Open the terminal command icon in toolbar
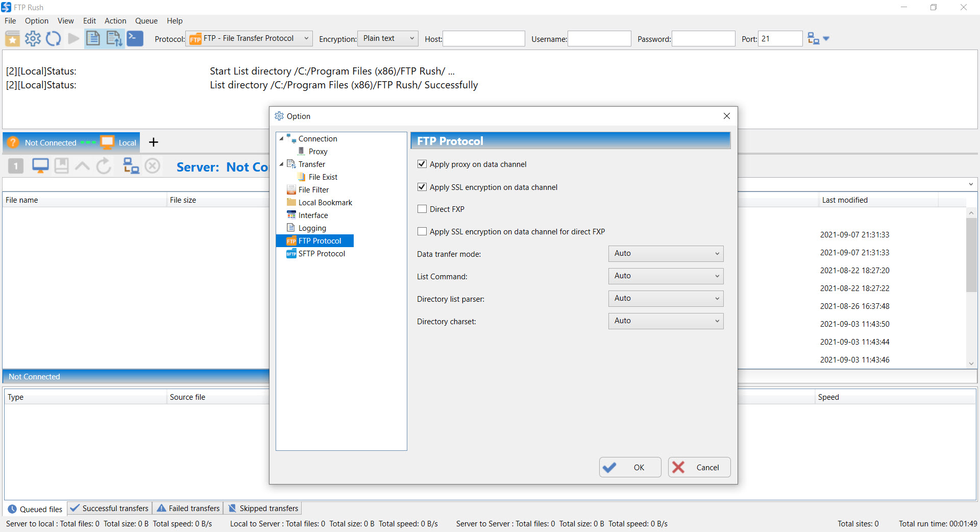Image resolution: width=980 pixels, height=532 pixels. (x=135, y=39)
